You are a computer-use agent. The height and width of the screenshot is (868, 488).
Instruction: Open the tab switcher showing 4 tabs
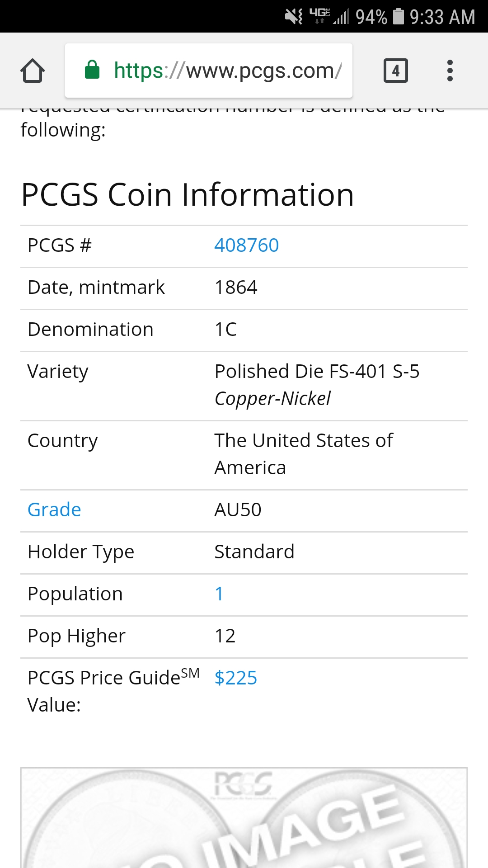click(x=395, y=71)
